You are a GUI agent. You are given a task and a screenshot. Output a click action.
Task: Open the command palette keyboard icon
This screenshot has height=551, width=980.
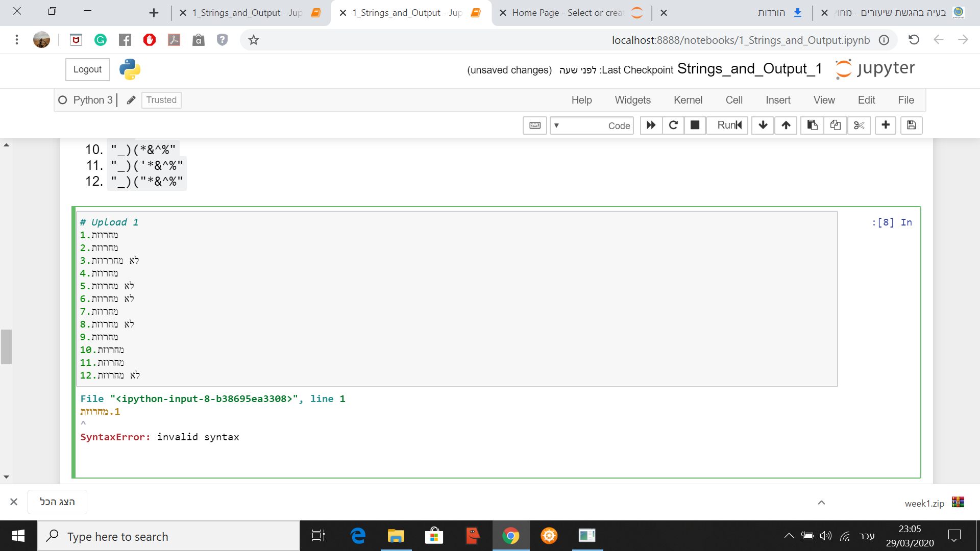pos(534,126)
